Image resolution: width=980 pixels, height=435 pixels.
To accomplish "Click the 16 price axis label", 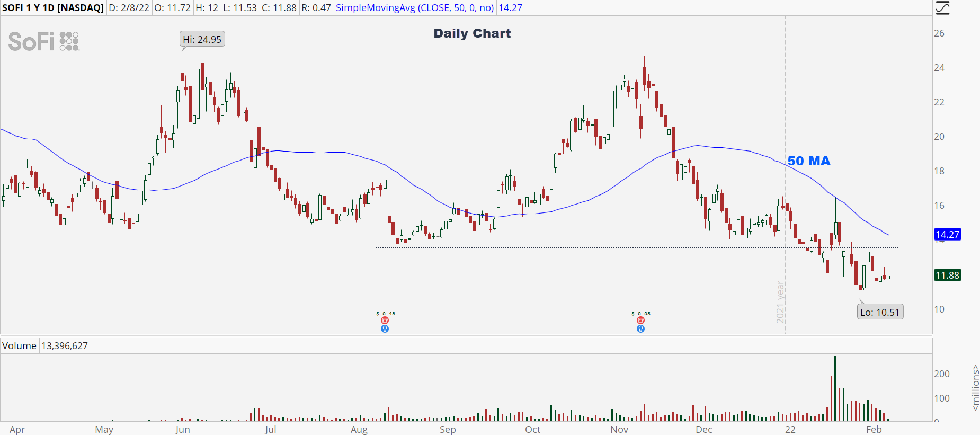I will [x=939, y=206].
